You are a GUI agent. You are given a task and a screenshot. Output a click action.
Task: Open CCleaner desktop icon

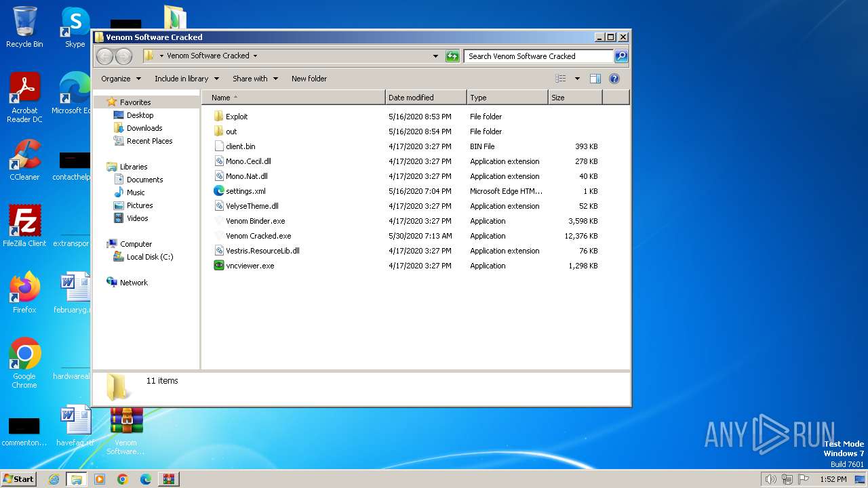click(x=24, y=160)
